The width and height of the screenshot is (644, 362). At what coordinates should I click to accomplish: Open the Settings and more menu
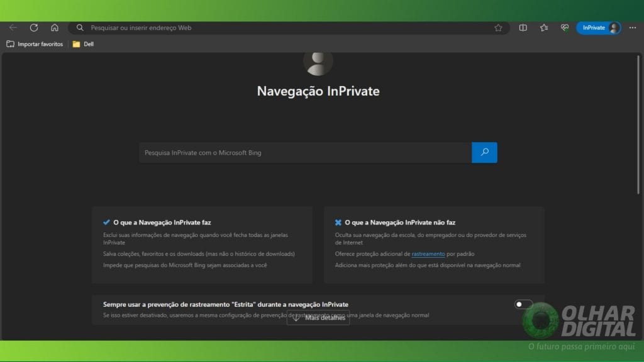click(x=633, y=28)
